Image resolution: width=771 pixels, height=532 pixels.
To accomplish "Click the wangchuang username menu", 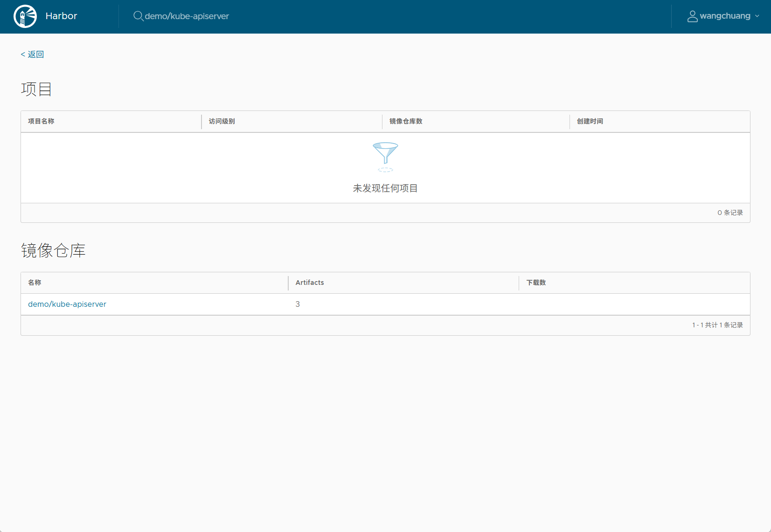I will pos(725,16).
